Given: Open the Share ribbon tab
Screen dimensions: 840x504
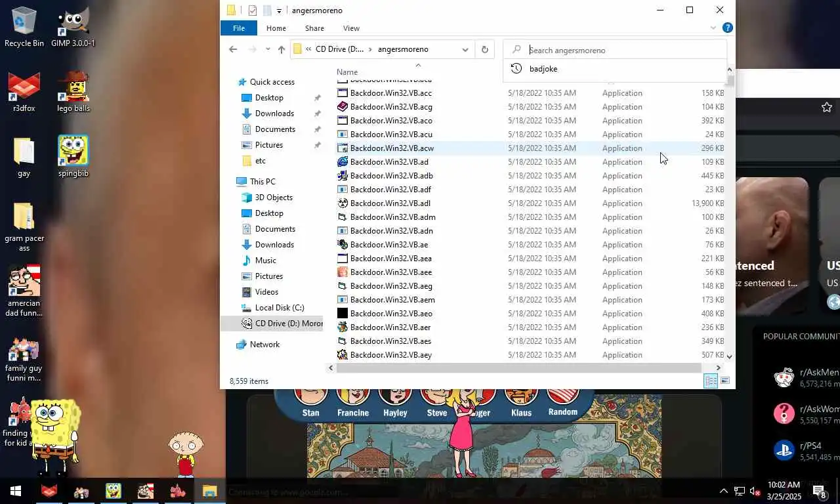Looking at the screenshot, I should pos(314,28).
